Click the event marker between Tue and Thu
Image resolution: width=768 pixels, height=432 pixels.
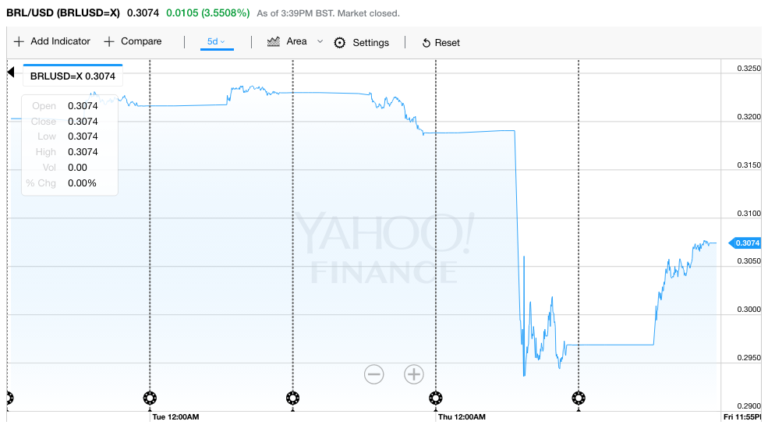[293, 398]
